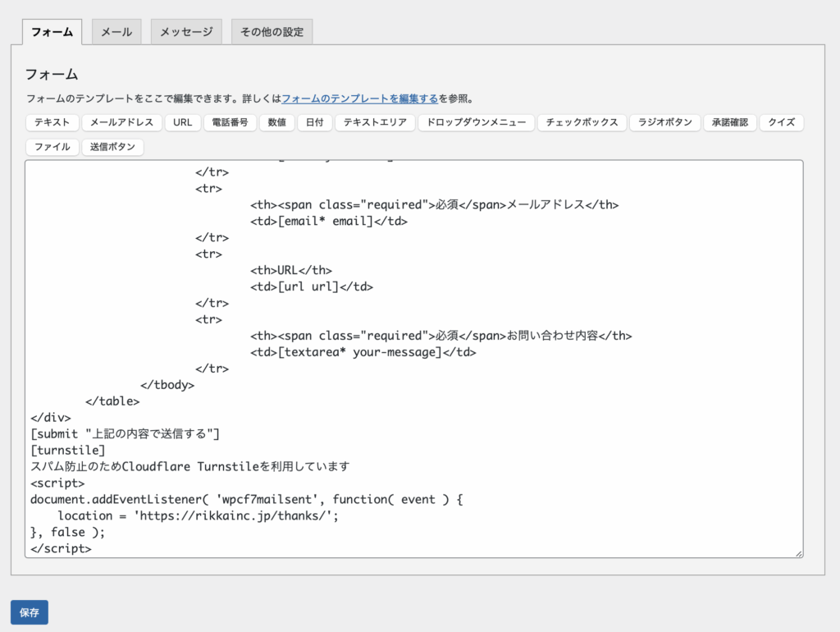840x632 pixels.
Task: Insert a テキスト form tag
Action: [x=52, y=122]
